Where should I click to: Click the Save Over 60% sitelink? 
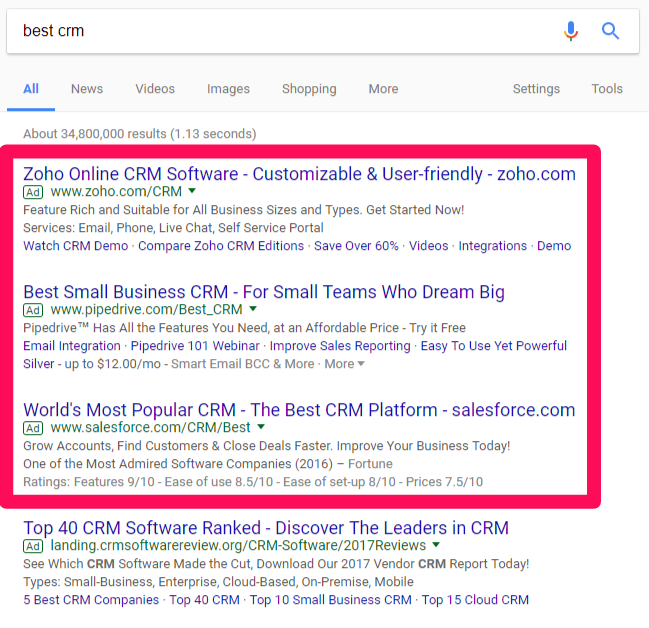[x=356, y=246]
